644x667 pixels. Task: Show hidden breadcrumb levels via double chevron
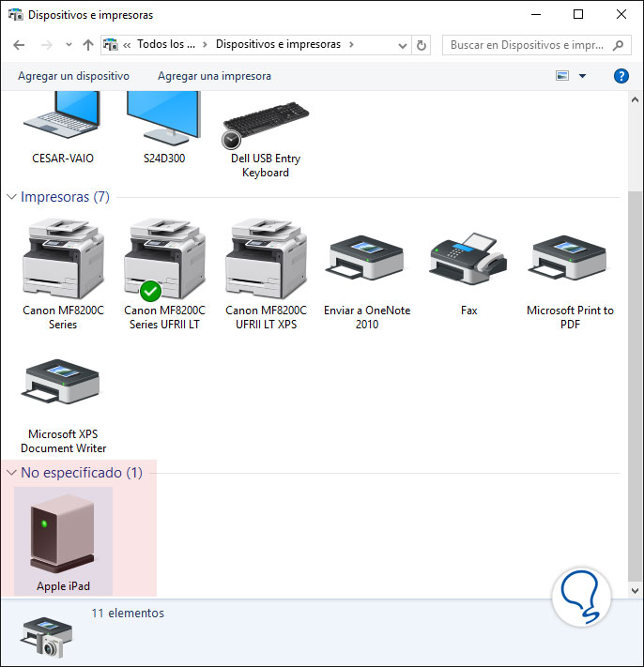point(127,45)
